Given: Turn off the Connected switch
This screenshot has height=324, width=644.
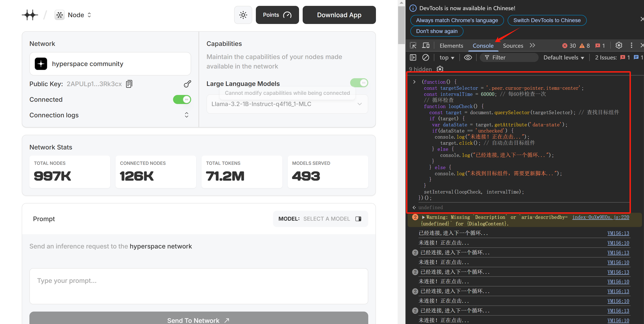Looking at the screenshot, I should 182,99.
